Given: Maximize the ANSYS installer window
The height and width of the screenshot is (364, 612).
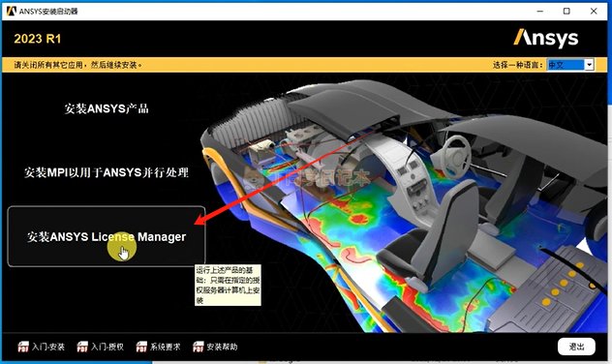Looking at the screenshot, I should [566, 11].
